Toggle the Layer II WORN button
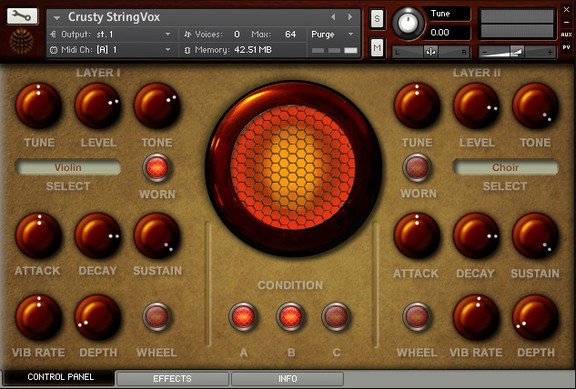Screen dimensions: 576x389 (x=417, y=168)
